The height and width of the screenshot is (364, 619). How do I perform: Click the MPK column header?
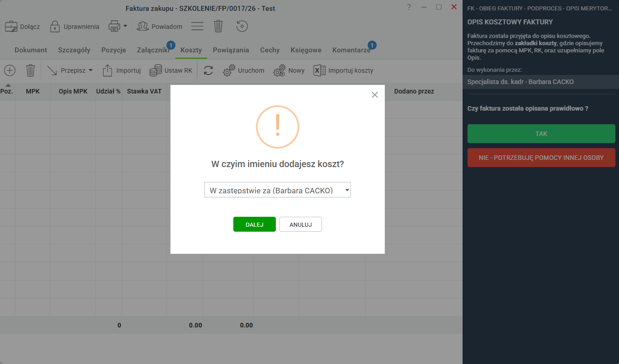[33, 91]
